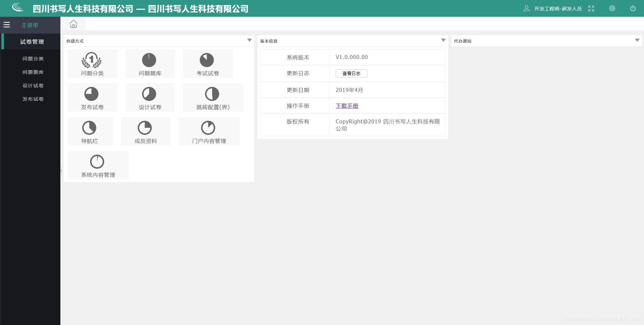Collapse sidebar using the splitter handle
Image resolution: width=644 pixels, height=325 pixels.
[x=61, y=171]
